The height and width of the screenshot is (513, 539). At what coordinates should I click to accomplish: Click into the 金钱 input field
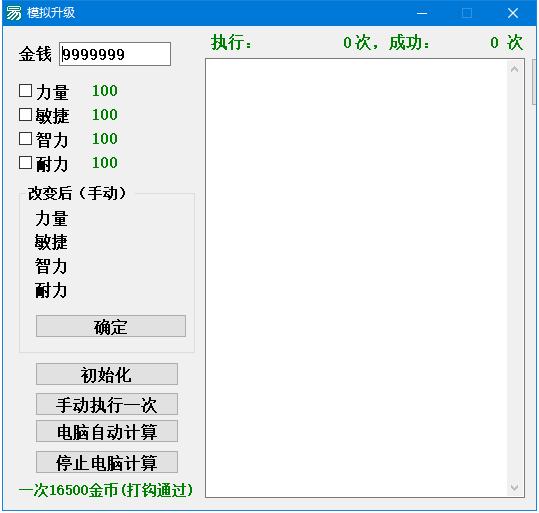pos(115,54)
